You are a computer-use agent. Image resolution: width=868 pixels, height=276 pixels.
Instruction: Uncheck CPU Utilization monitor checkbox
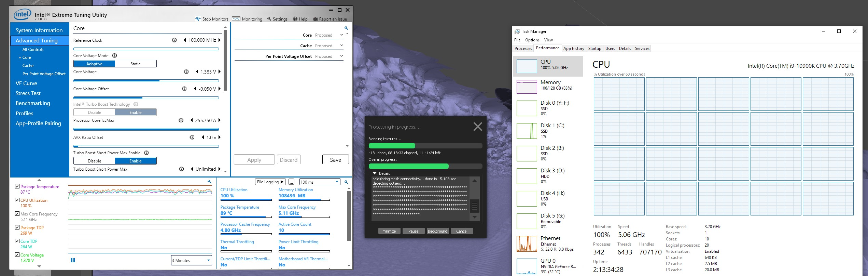coord(17,200)
